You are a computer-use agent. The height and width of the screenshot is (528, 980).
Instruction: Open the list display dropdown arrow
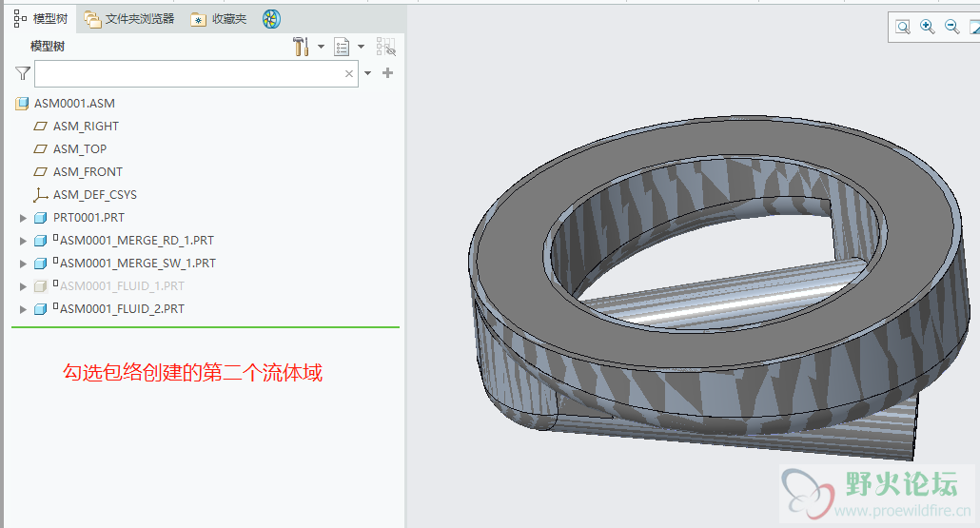click(x=361, y=47)
